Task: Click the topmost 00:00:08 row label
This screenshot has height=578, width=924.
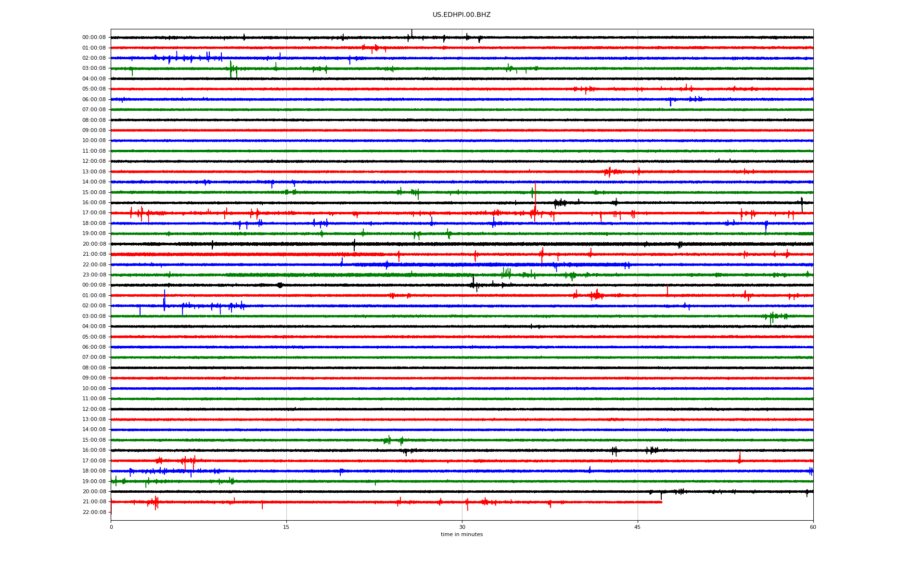Action: pos(94,38)
